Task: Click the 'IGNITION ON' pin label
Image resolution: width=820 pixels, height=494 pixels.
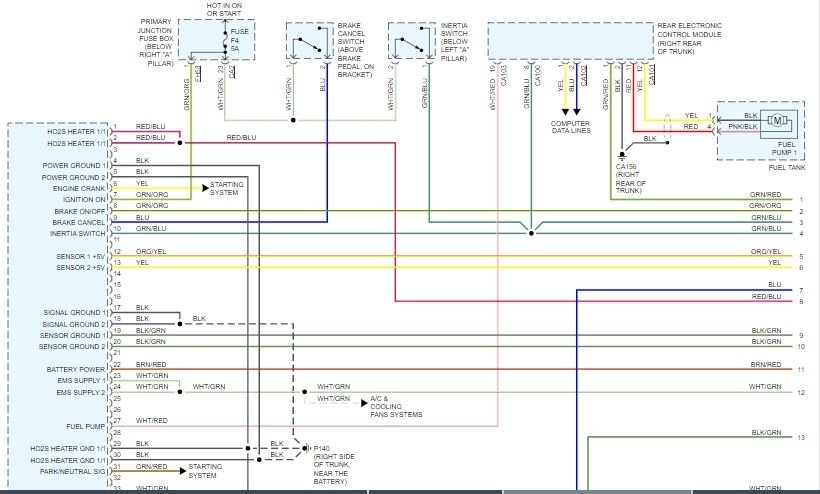Action: pyautogui.click(x=84, y=199)
